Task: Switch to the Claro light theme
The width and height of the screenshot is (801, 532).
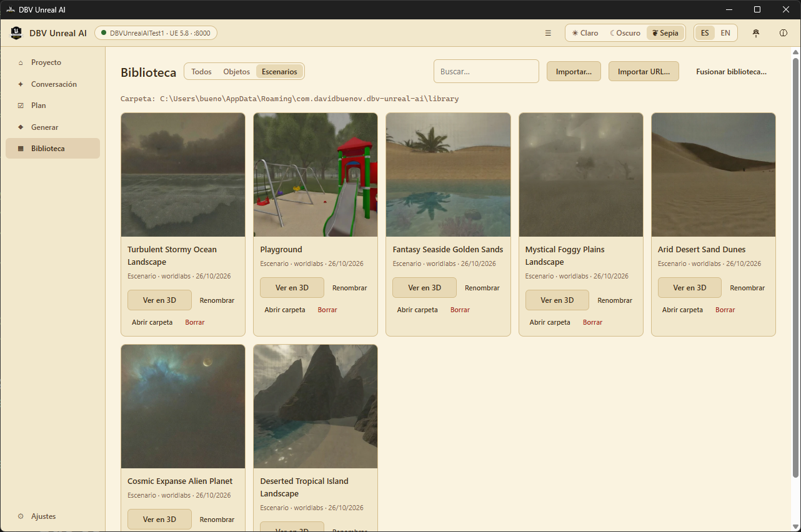Action: click(585, 33)
